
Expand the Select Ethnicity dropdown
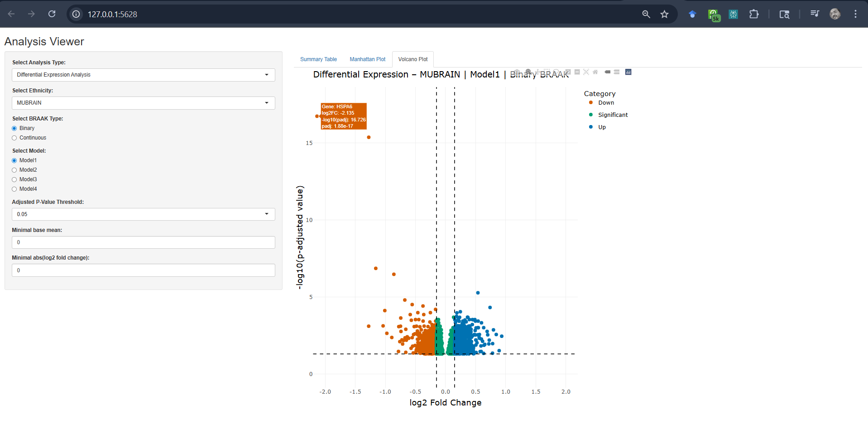click(x=143, y=103)
